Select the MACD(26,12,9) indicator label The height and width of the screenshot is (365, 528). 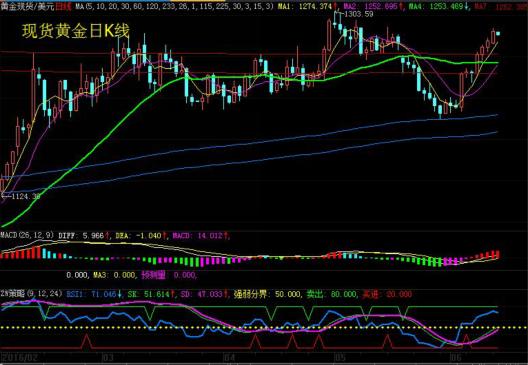[27, 235]
